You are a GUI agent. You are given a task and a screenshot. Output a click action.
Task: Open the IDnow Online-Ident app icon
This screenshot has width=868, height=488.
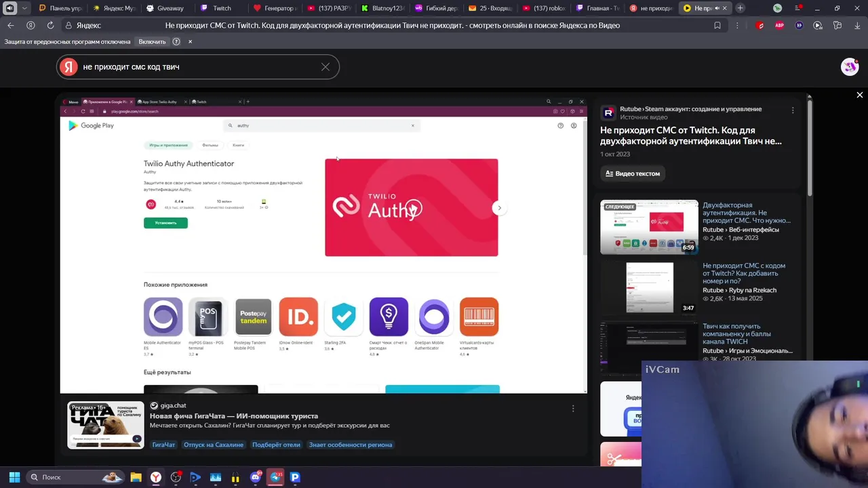pos(298,317)
